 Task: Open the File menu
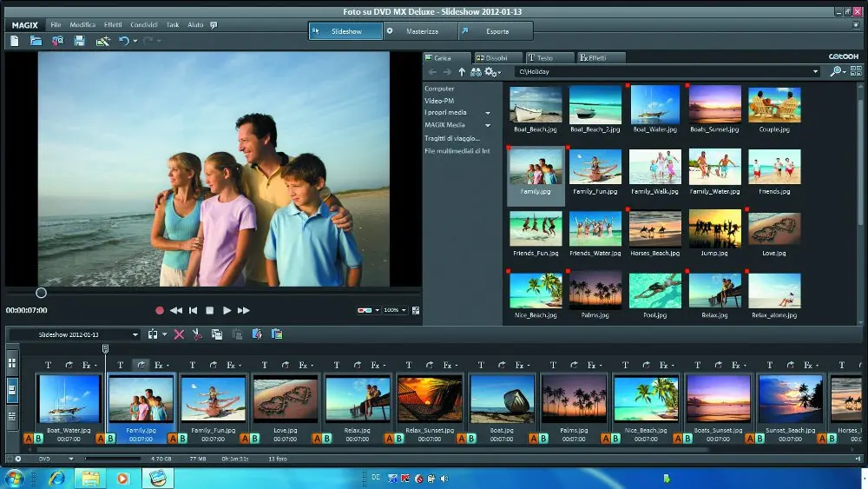(56, 25)
